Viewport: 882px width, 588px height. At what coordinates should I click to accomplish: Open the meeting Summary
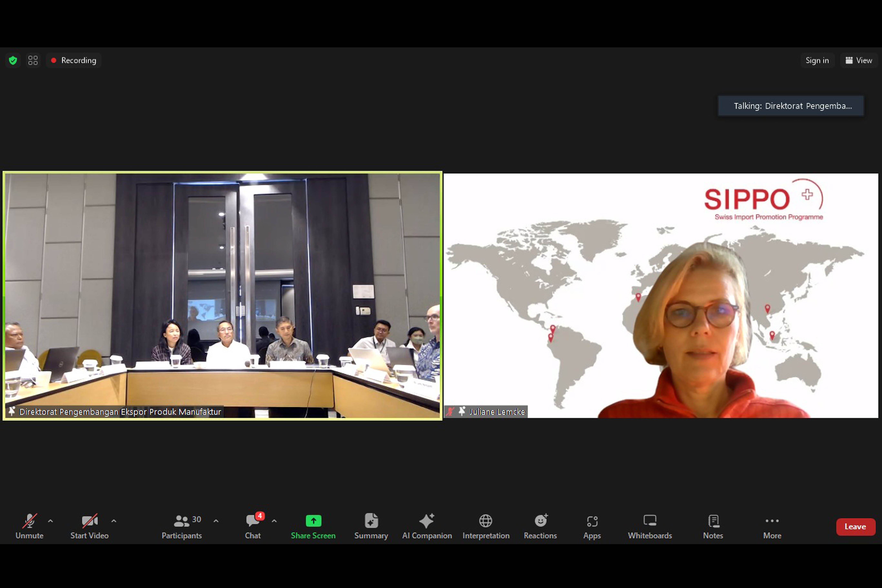(371, 526)
